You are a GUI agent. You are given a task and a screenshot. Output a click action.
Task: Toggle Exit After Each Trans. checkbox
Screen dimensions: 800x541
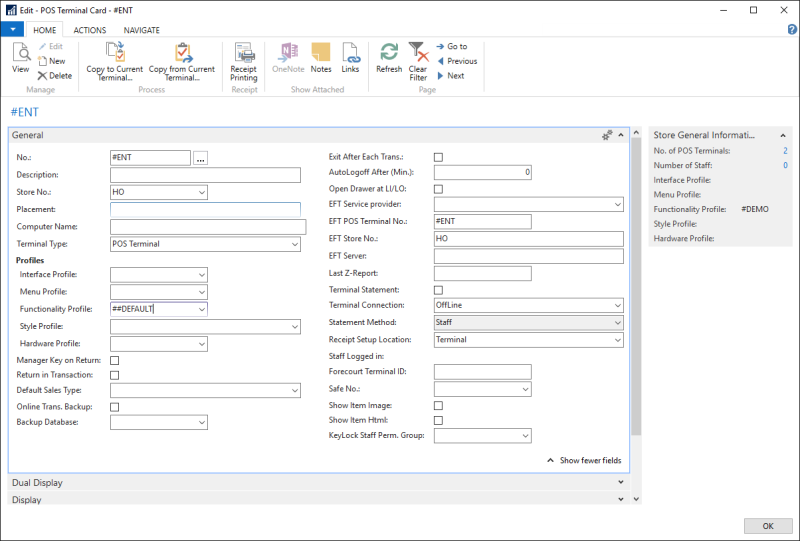pyautogui.click(x=438, y=157)
